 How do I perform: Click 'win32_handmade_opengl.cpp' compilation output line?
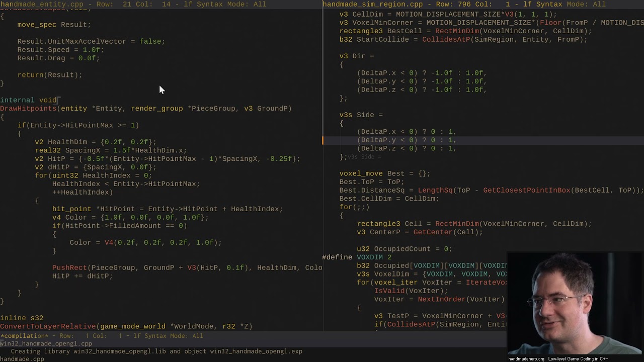(x=46, y=344)
